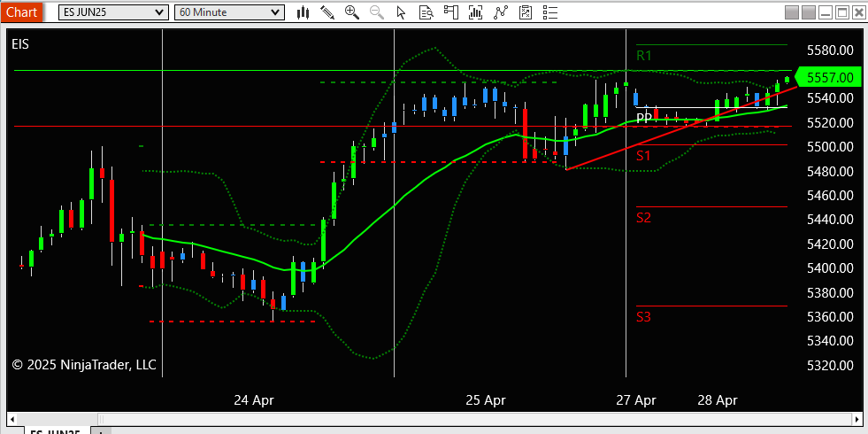
Task: Click the S2 pivot label
Action: 643,217
